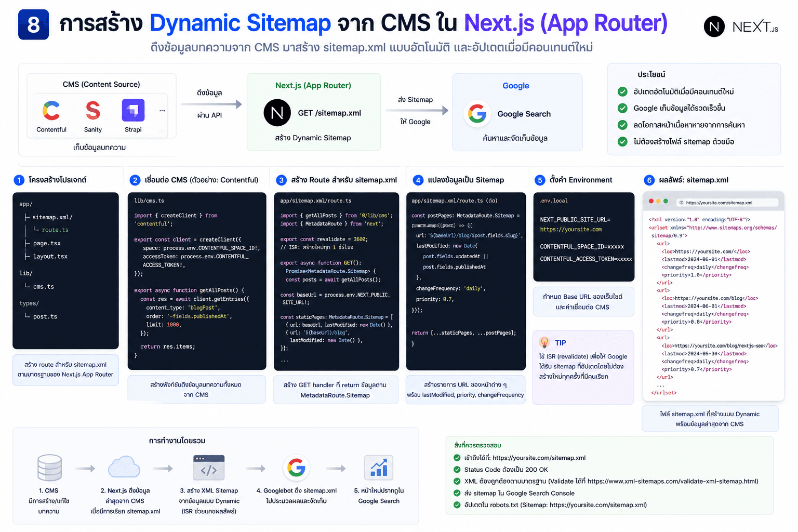Click the แปลงข้อมูลเป็น Sitemap section title
The width and height of the screenshot is (798, 532).
(466, 180)
